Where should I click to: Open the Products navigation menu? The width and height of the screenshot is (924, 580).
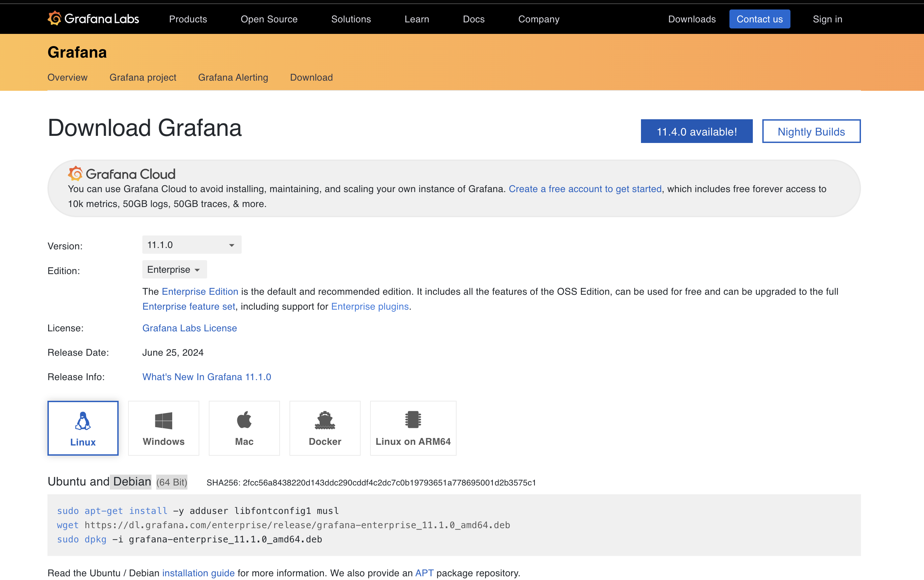(188, 19)
